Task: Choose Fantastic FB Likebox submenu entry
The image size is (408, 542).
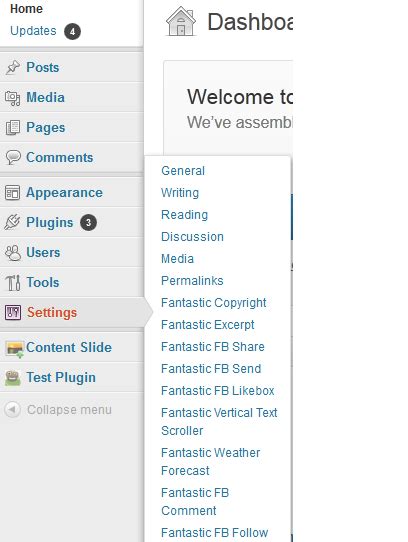Action: click(217, 391)
